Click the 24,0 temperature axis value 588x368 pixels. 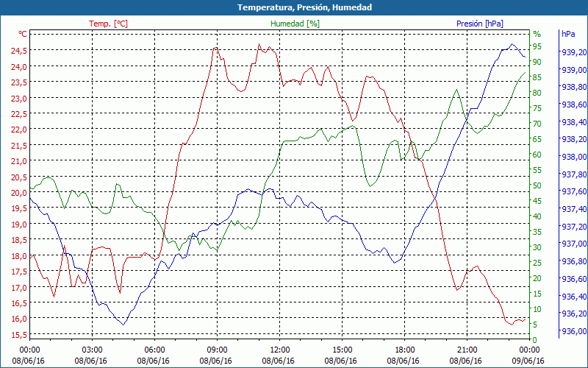[19, 66]
